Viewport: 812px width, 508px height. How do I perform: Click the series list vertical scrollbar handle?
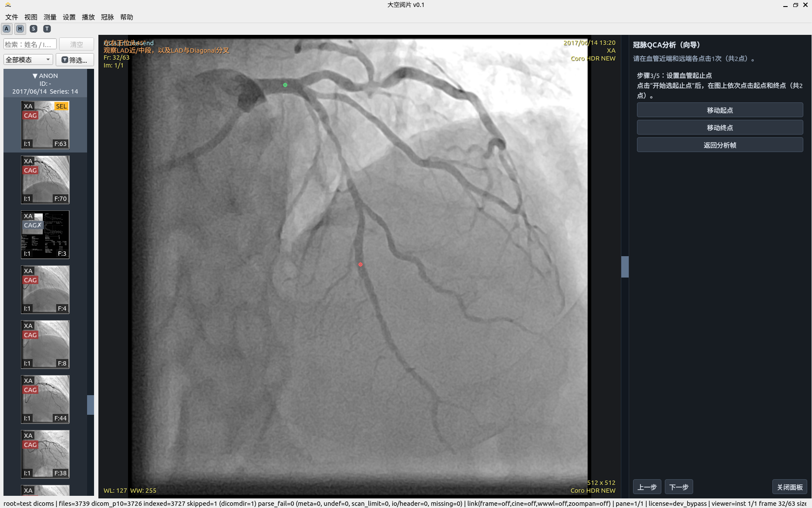coord(91,405)
